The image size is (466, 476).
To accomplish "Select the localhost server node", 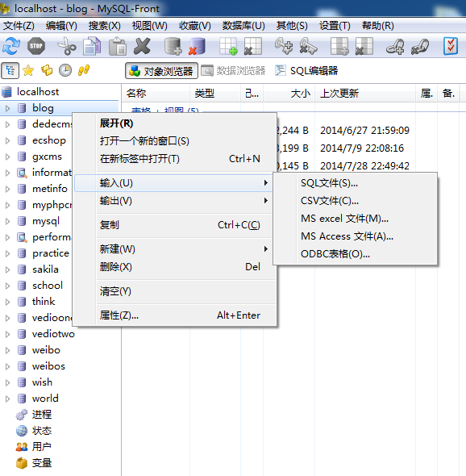I will click(38, 92).
